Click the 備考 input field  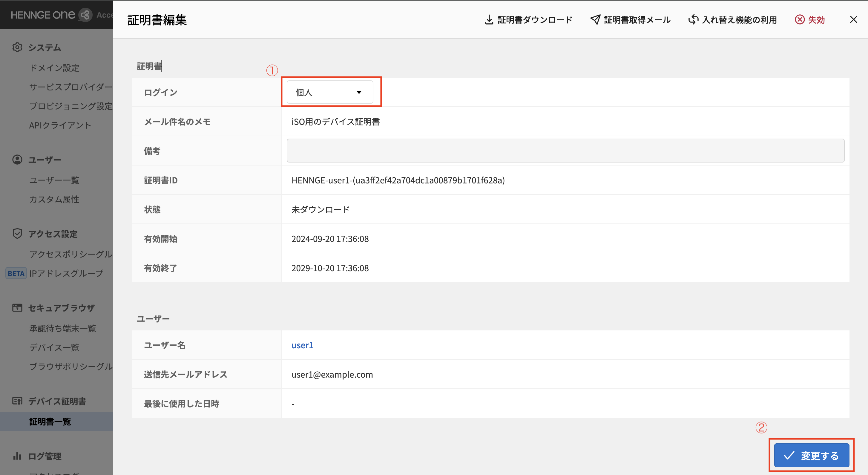coord(565,151)
